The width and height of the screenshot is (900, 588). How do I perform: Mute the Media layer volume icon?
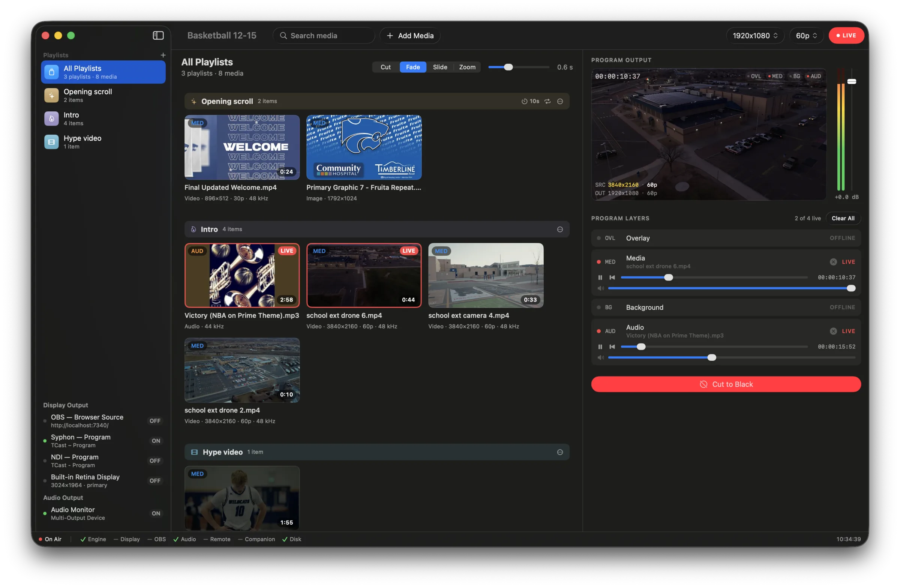pyautogui.click(x=600, y=288)
